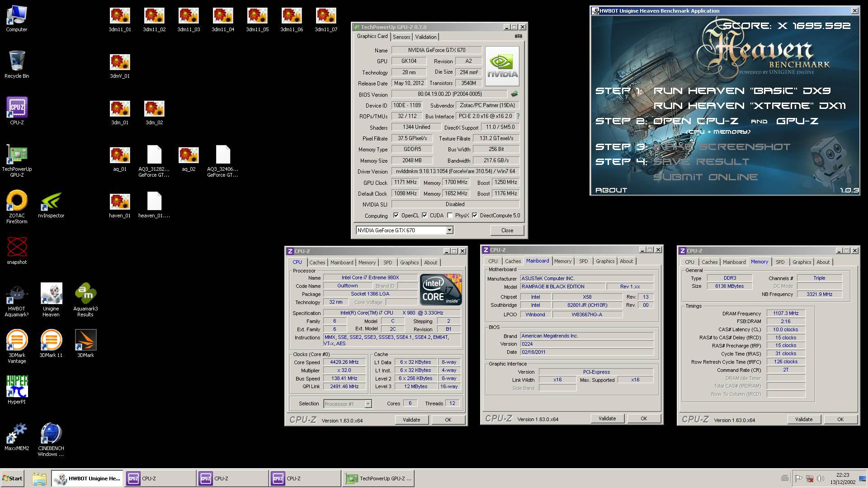Open Windows Explorer from the taskbar
Screen dimensions: 868x488
click(x=39, y=479)
